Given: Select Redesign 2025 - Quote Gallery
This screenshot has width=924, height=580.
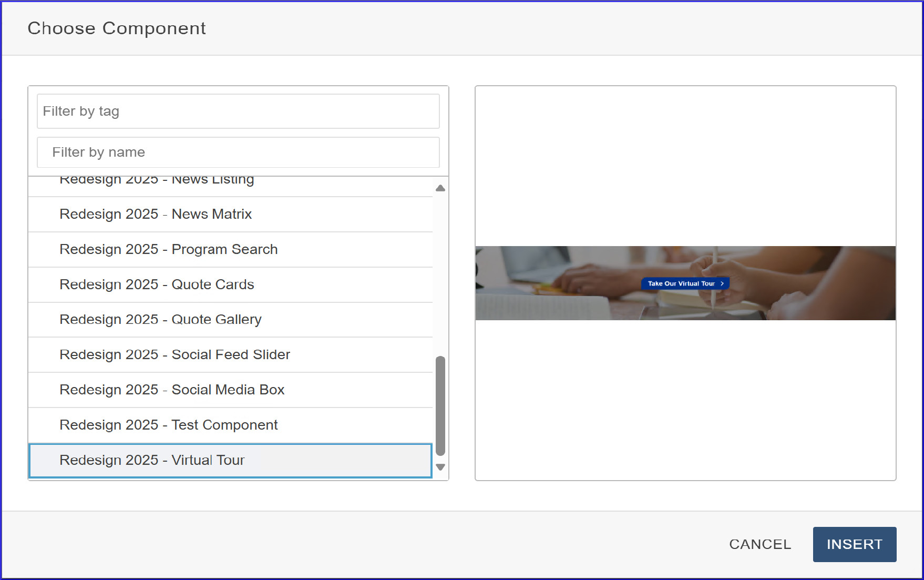Looking at the screenshot, I should (160, 320).
